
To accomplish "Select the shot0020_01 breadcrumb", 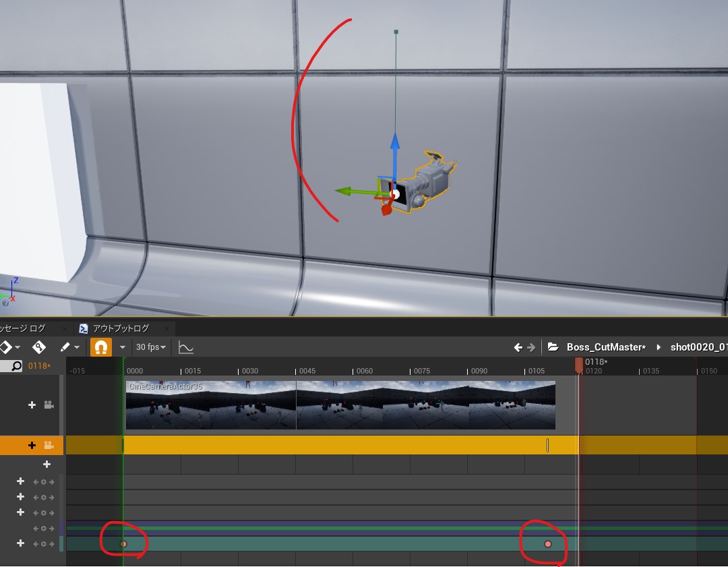I will (x=699, y=347).
